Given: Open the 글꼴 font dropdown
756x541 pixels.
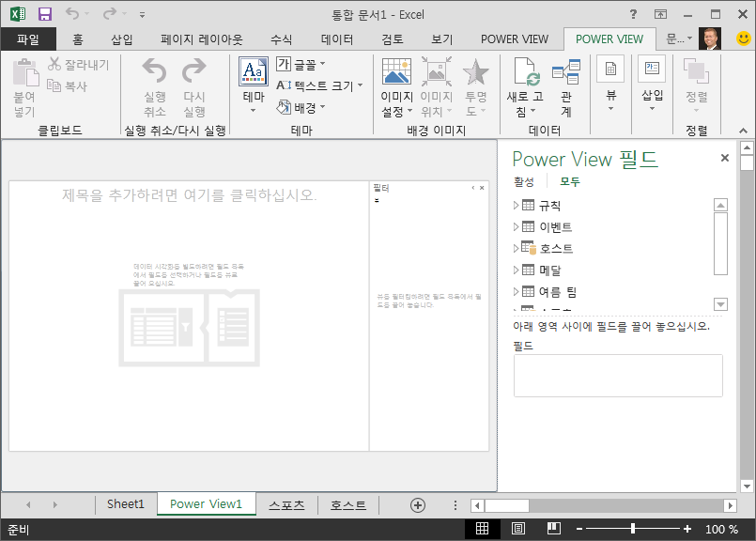Looking at the screenshot, I should (301, 64).
